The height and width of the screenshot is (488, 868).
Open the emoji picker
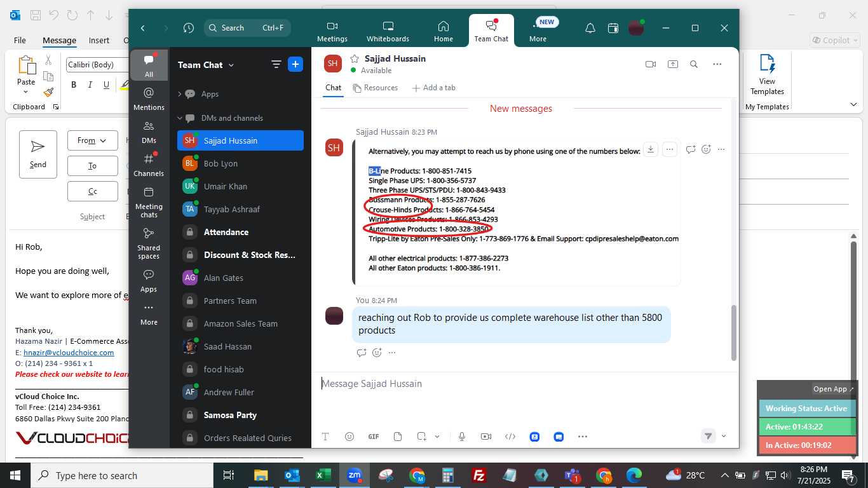click(x=349, y=437)
